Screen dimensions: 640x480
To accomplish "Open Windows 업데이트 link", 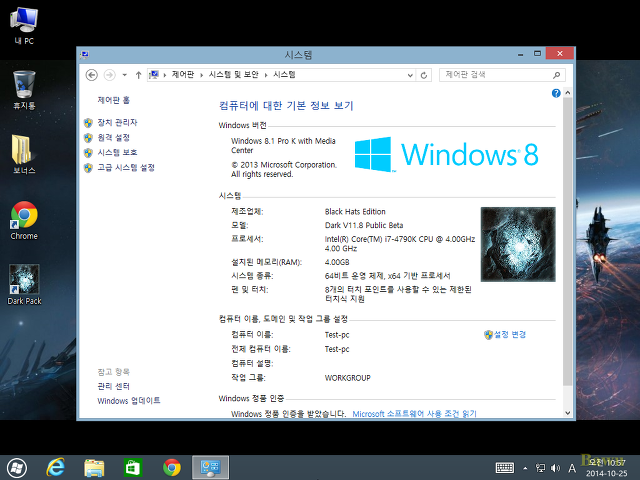I will tap(129, 401).
